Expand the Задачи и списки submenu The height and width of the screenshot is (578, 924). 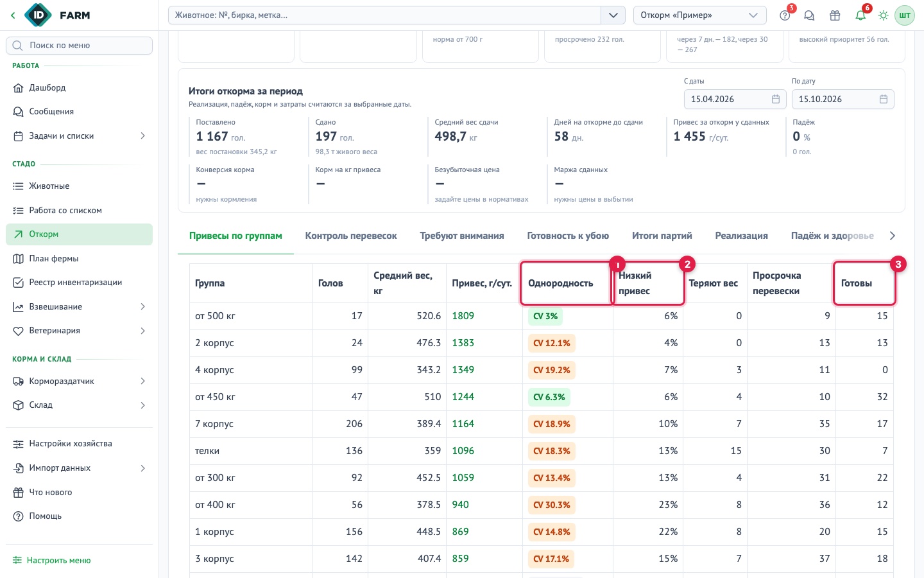click(142, 136)
